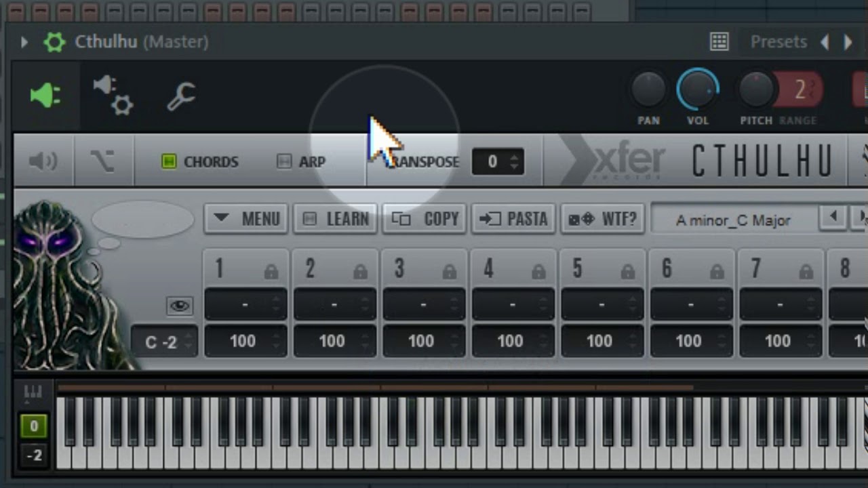Click the dash note field of slot 7

pos(781,304)
